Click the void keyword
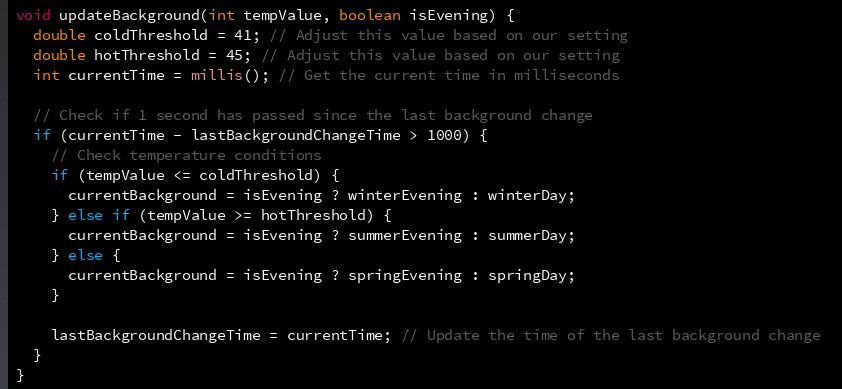 click(33, 15)
